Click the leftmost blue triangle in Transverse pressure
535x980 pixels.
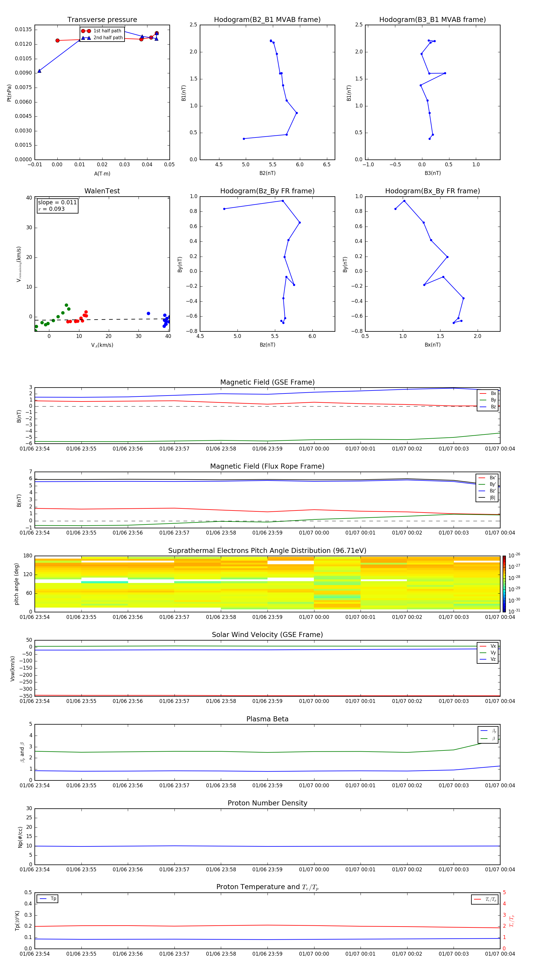[39, 71]
